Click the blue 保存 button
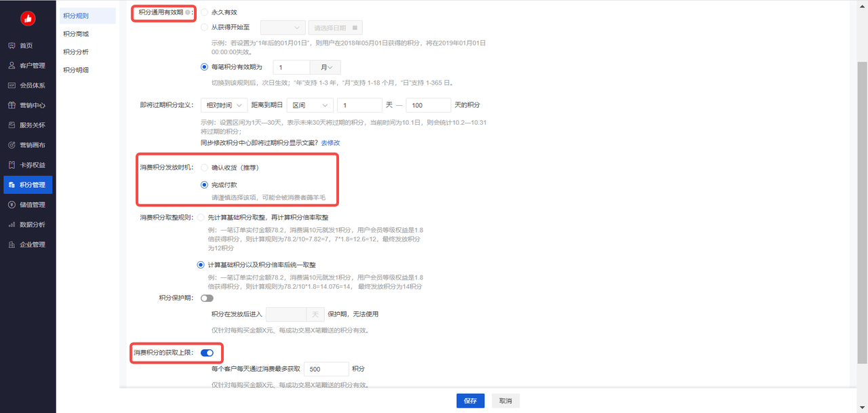 coord(470,401)
